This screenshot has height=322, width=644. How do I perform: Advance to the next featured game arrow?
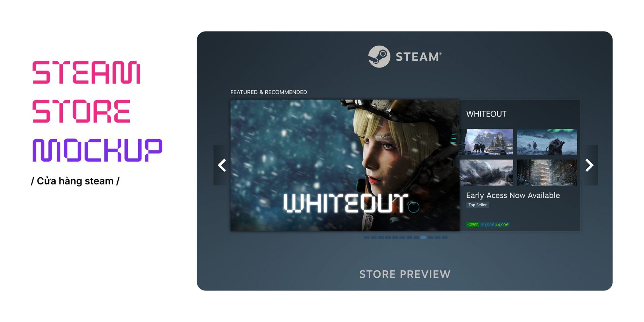pos(589,165)
